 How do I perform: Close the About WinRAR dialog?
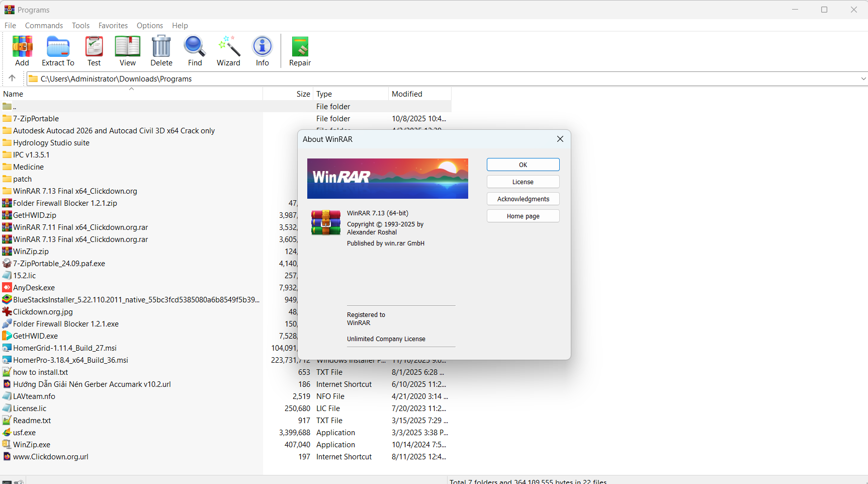pyautogui.click(x=560, y=139)
